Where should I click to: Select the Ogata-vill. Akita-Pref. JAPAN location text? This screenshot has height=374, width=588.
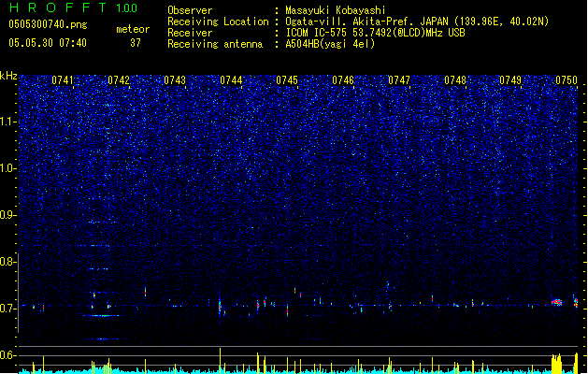pyautogui.click(x=417, y=22)
